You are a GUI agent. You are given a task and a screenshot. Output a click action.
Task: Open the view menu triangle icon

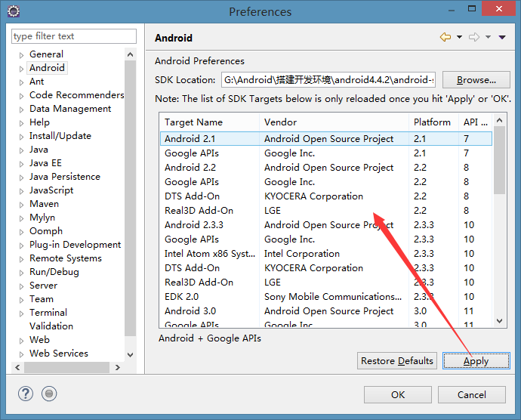click(x=502, y=37)
